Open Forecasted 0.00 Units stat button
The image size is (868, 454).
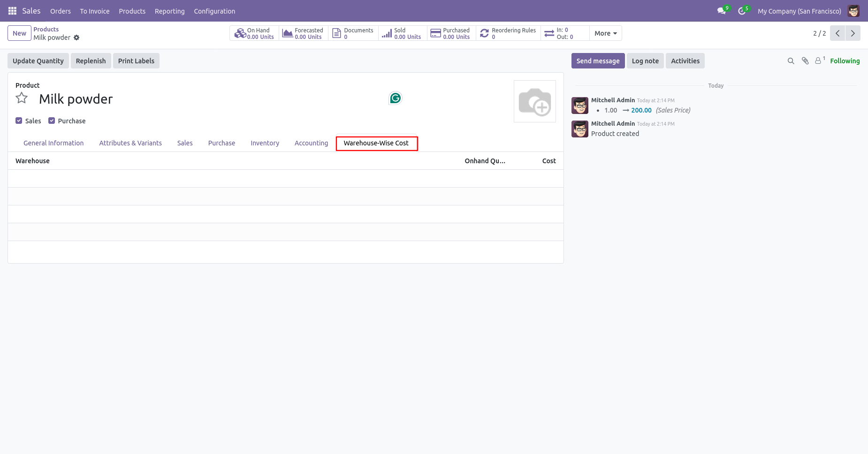[x=304, y=33]
